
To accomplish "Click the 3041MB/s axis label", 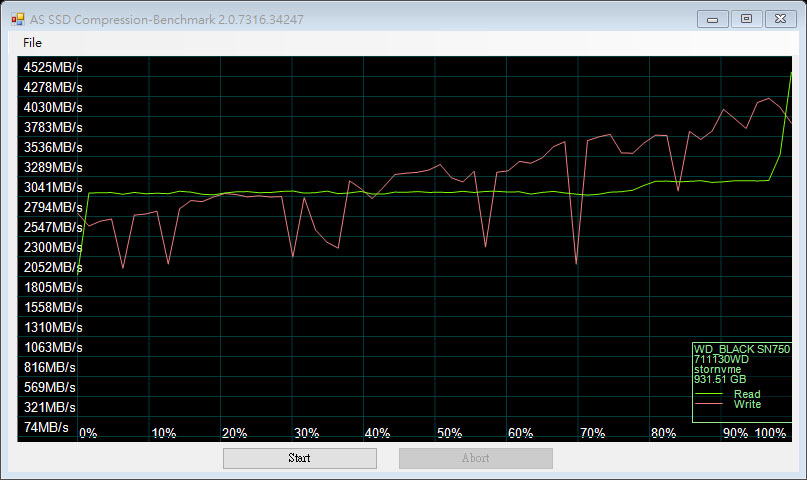I will tap(53, 187).
